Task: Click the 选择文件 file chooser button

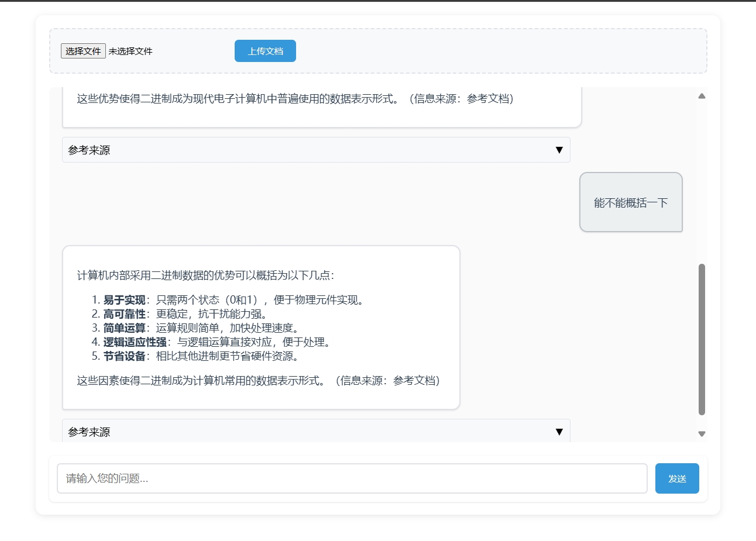Action: (x=83, y=51)
